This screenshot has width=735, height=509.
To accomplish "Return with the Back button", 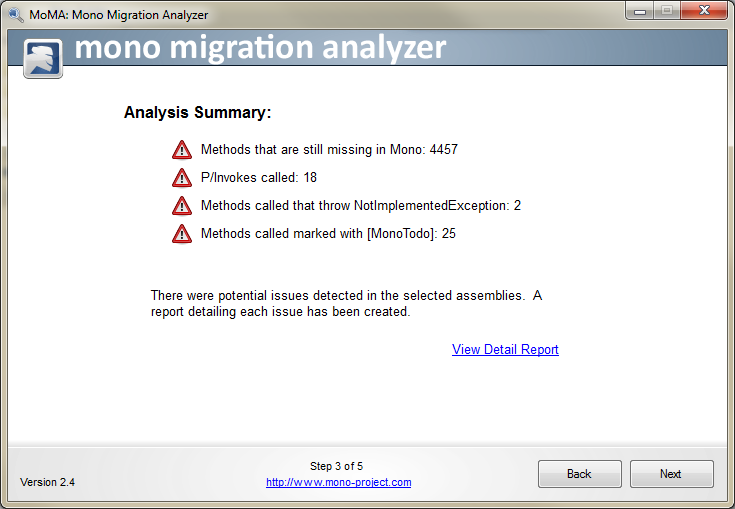I will click(x=579, y=474).
